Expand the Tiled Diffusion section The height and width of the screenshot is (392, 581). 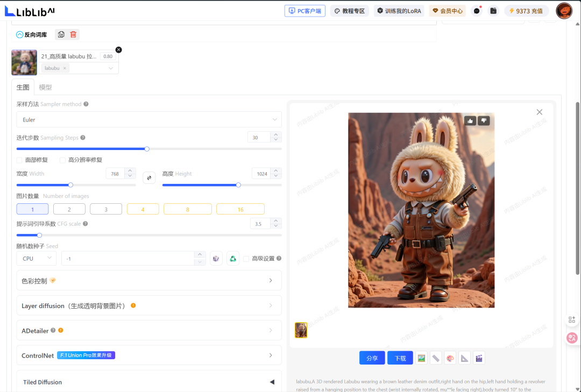tap(149, 381)
